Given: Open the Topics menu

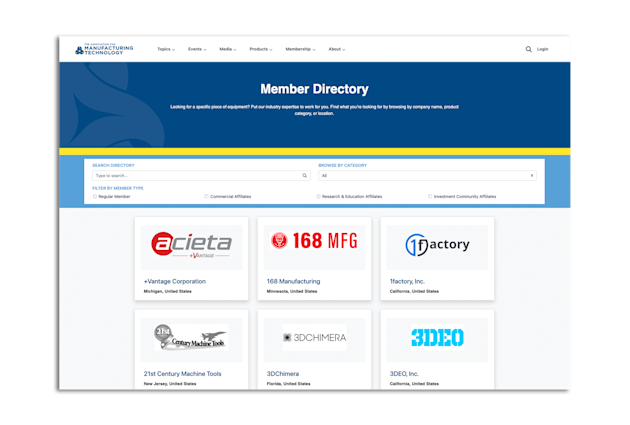Looking at the screenshot, I should 166,49.
